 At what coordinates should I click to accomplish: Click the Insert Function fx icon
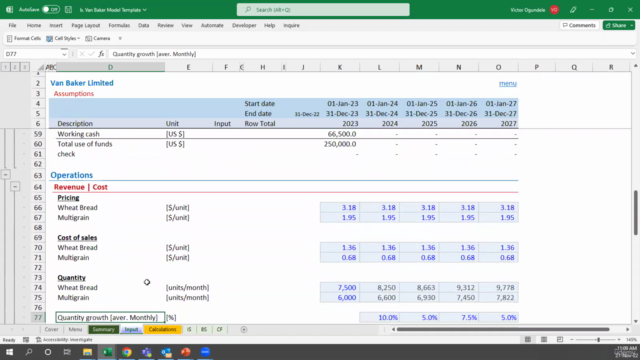coord(101,54)
